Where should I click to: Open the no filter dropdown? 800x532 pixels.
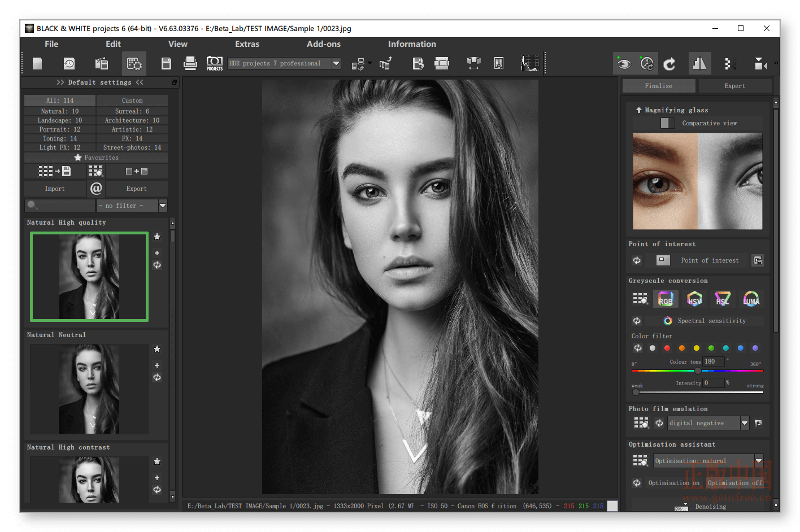(132, 206)
